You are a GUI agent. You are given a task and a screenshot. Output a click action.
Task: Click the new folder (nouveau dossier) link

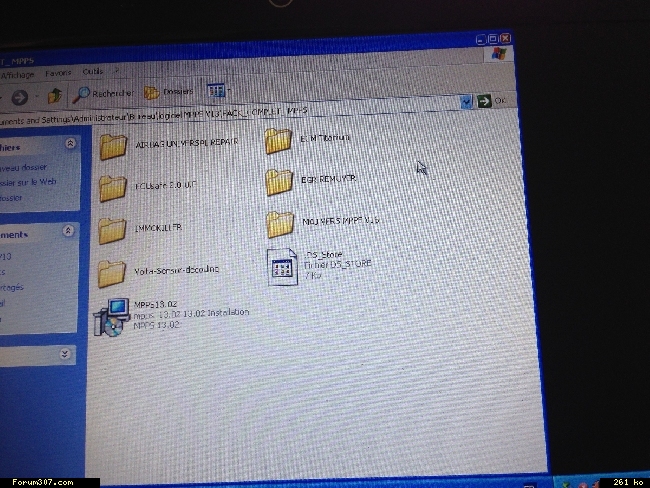24,168
